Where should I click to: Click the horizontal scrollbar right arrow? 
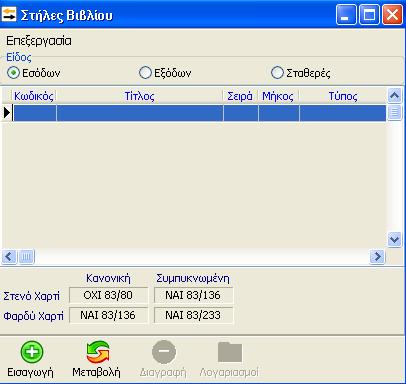point(377,257)
